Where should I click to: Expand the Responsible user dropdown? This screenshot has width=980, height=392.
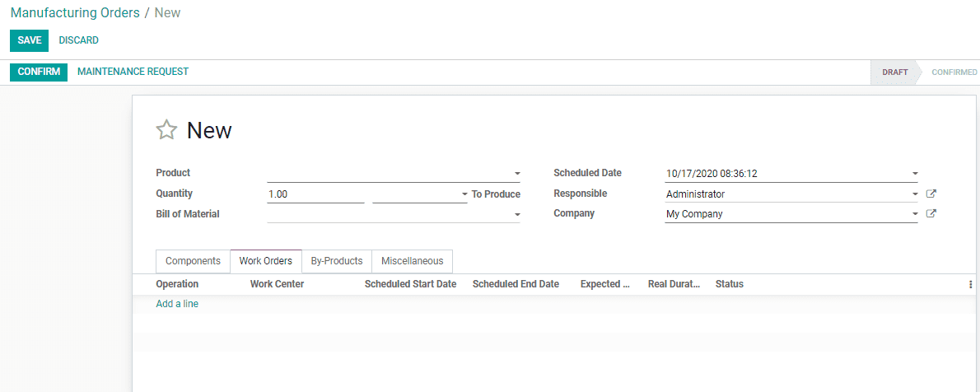click(x=914, y=194)
